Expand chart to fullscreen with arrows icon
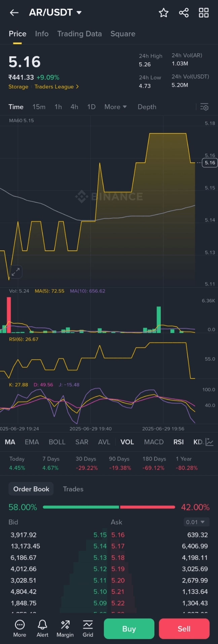The height and width of the screenshot is (644, 218). tap(15, 272)
